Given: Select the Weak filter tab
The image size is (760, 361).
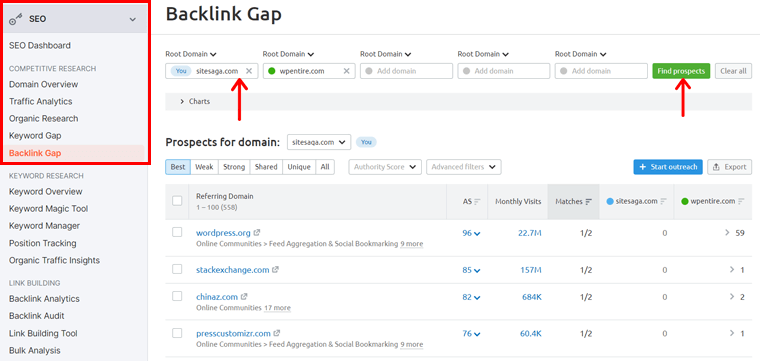Looking at the screenshot, I should tap(204, 167).
